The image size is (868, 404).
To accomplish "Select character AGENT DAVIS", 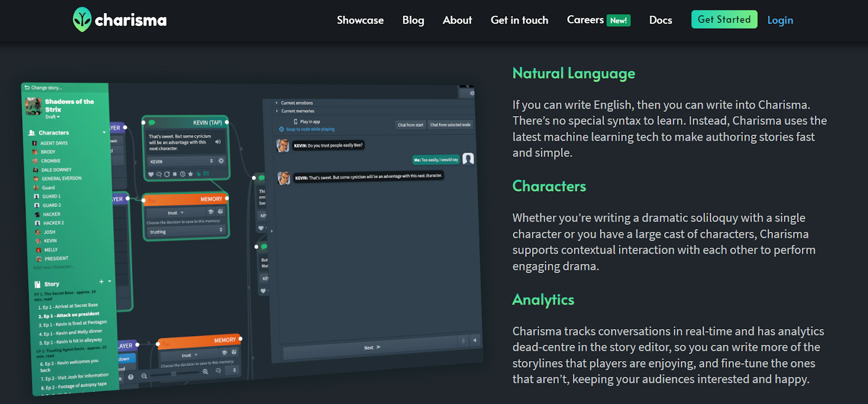I will 50,143.
